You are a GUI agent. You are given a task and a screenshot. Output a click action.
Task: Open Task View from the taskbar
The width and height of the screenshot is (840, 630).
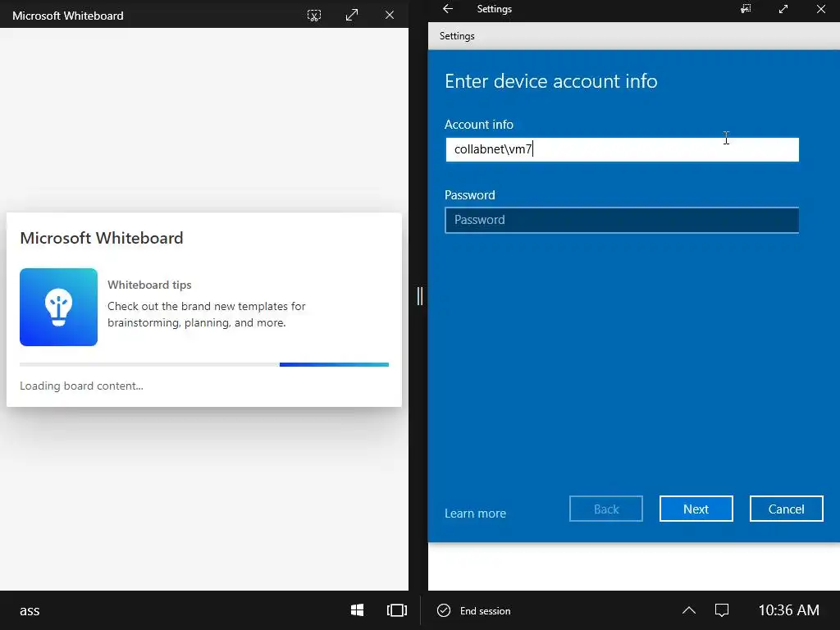tap(397, 610)
